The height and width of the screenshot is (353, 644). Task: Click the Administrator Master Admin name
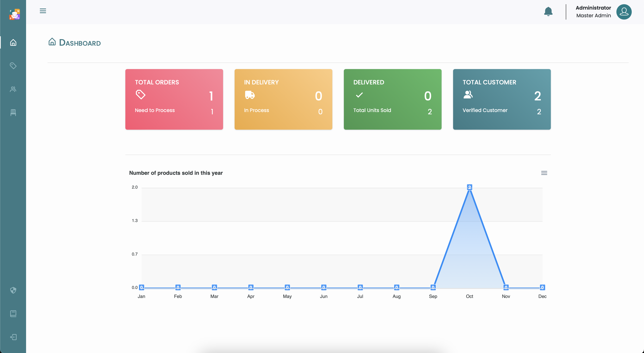593,12
